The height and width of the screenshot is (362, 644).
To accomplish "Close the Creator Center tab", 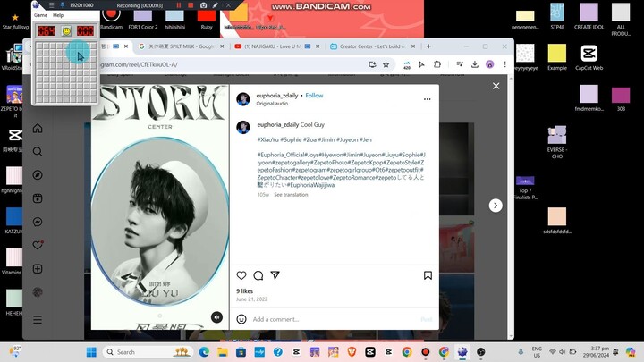I will [412, 46].
